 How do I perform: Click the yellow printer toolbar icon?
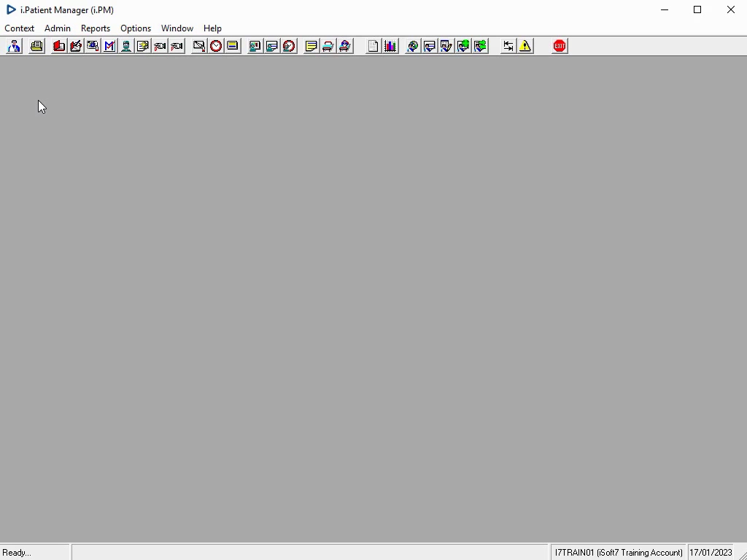point(36,46)
